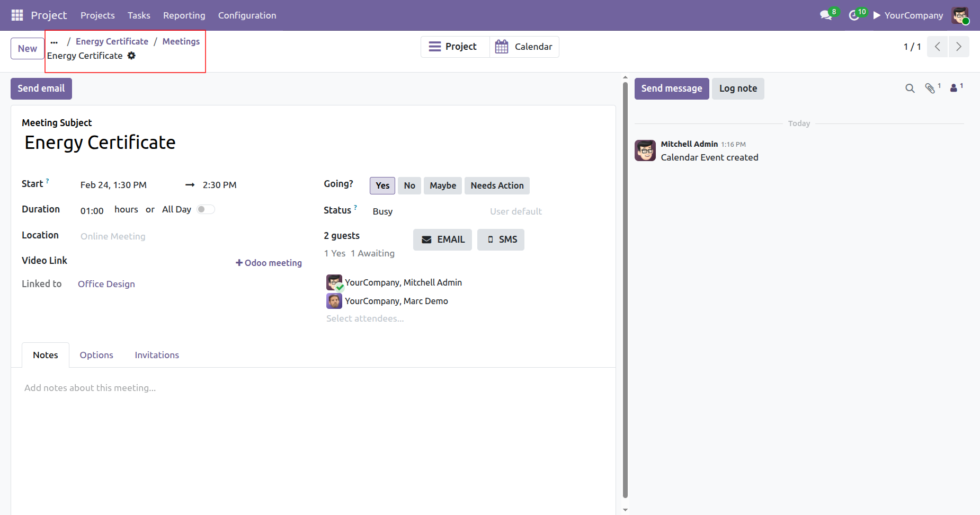This screenshot has width=980, height=515.
Task: Go to the next record arrow
Action: 959,47
